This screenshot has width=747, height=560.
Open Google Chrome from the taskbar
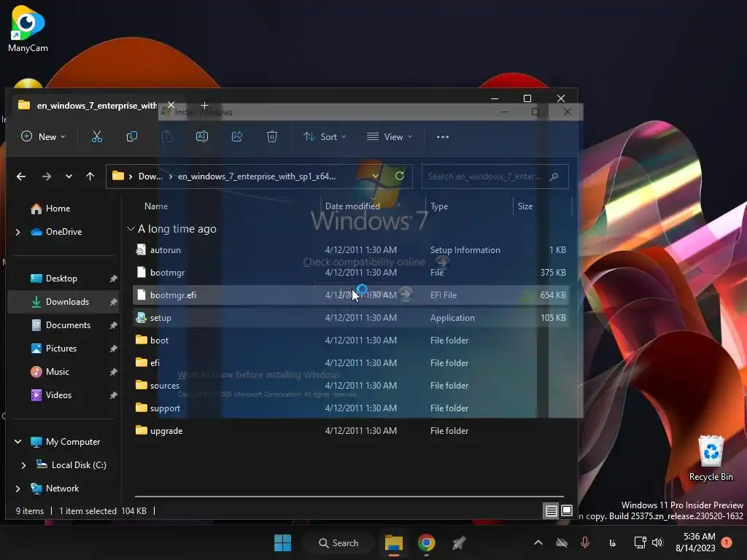[x=426, y=542]
